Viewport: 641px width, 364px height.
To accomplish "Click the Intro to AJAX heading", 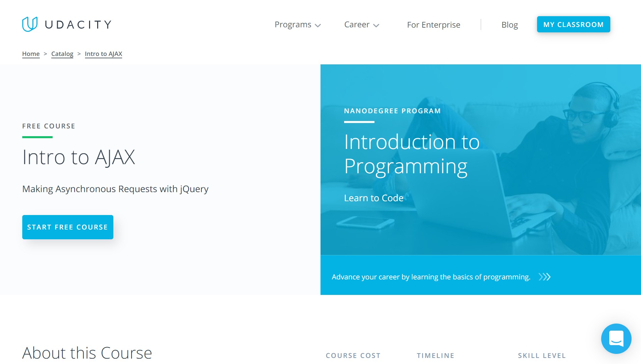I will pyautogui.click(x=79, y=157).
